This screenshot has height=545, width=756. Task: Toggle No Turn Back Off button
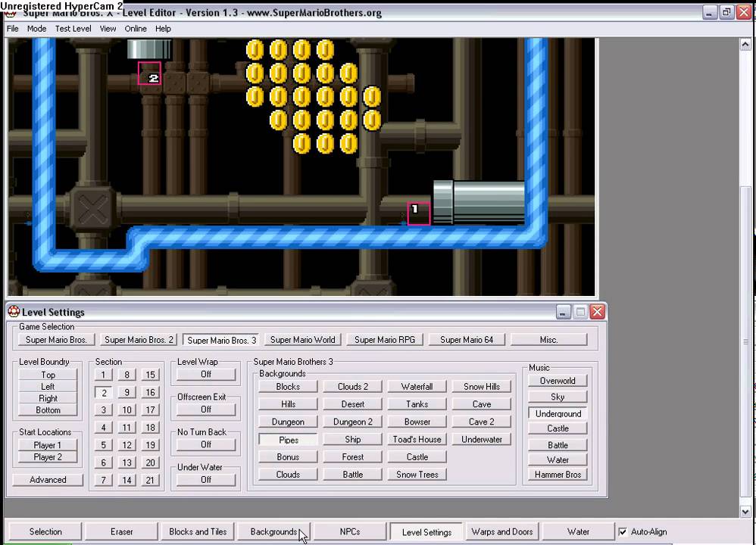(206, 445)
